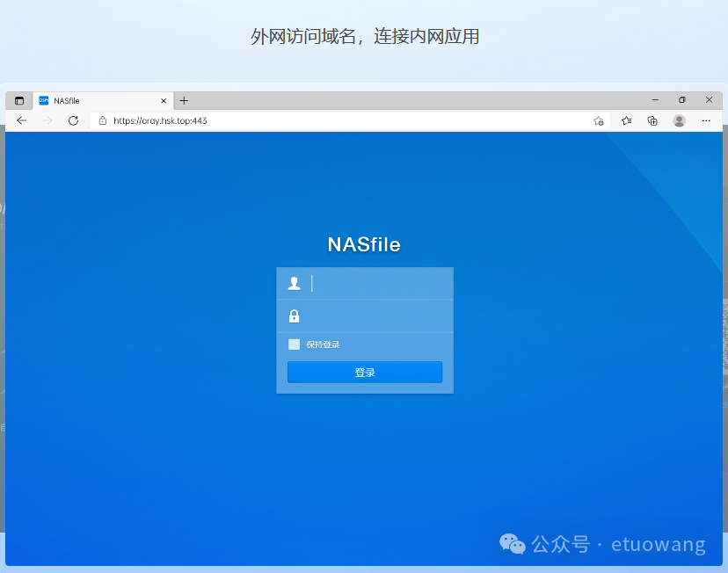The width and height of the screenshot is (728, 573).
Task: Click the NASfile tab favicon
Action: click(x=44, y=101)
